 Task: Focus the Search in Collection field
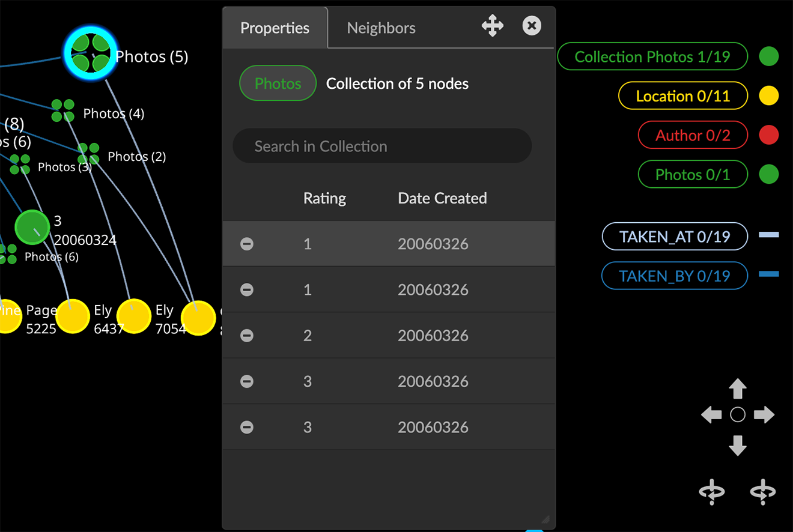click(x=382, y=147)
